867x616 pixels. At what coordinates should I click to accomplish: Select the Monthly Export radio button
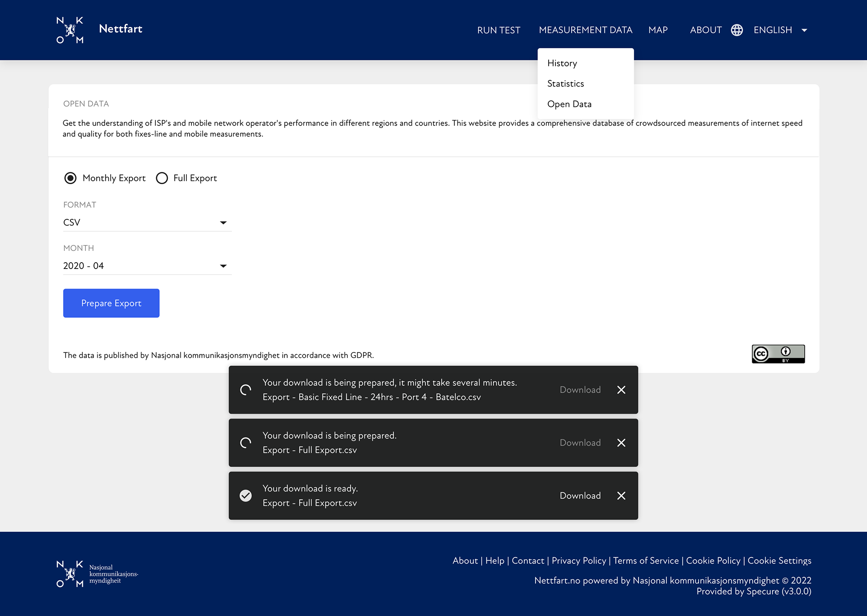[x=70, y=178]
